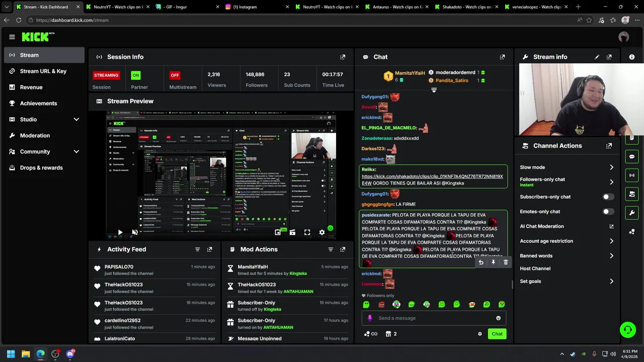644x362 pixels.
Task: Open the Achievements page
Action: 44,103
